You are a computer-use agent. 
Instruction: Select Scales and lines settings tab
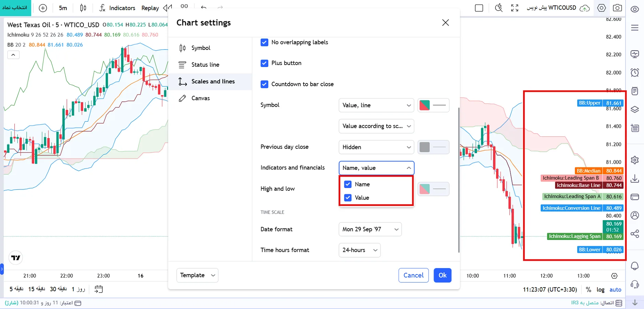[210, 81]
